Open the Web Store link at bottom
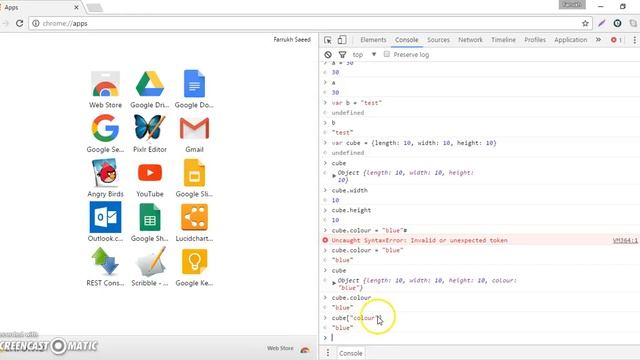The width and height of the screenshot is (640, 360). 289,349
